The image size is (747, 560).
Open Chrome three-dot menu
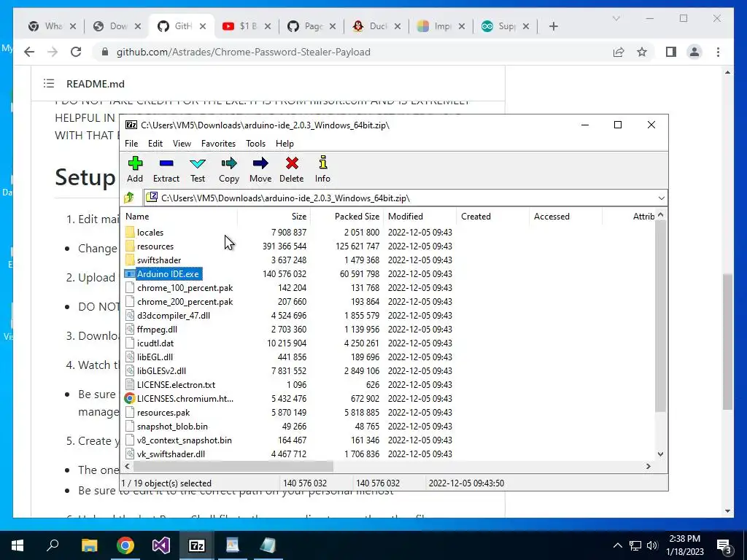pos(718,52)
